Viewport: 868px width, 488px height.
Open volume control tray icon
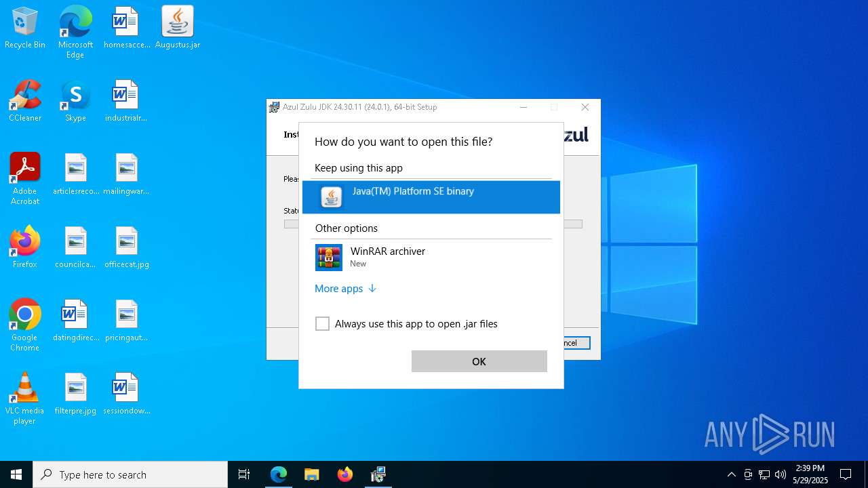pyautogui.click(x=781, y=474)
